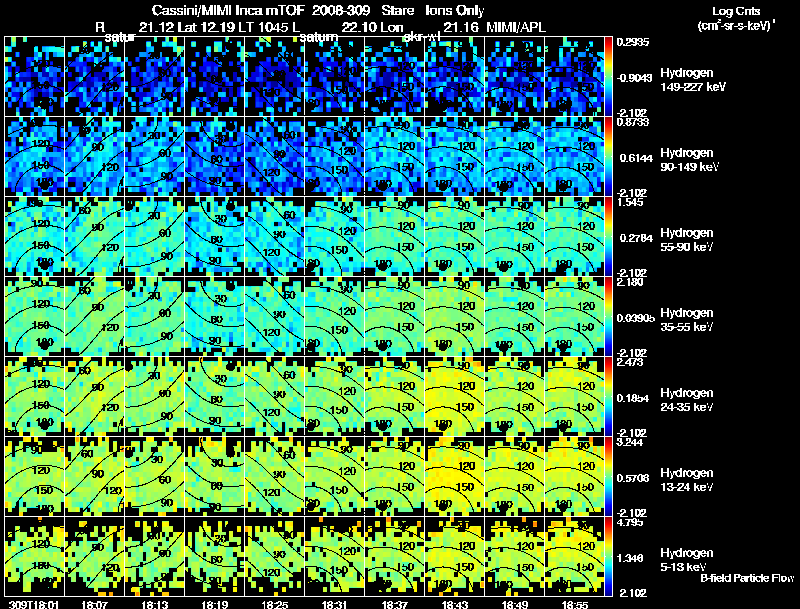Click the '18:49' time label
The height and width of the screenshot is (609, 800).
(x=515, y=605)
